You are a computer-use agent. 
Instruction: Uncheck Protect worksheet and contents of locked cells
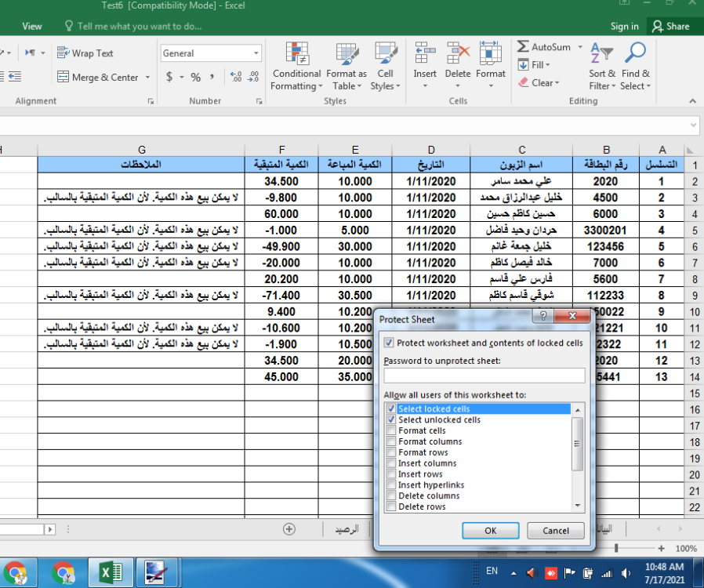(x=389, y=343)
